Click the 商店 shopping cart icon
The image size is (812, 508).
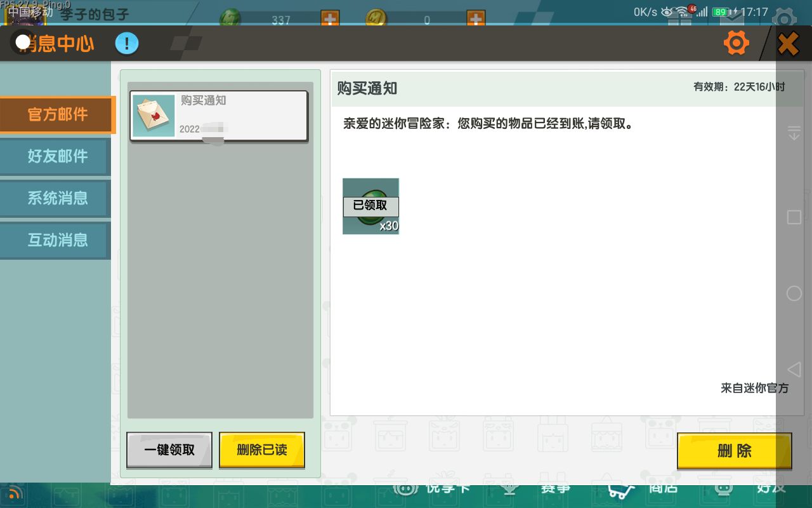pos(622,489)
